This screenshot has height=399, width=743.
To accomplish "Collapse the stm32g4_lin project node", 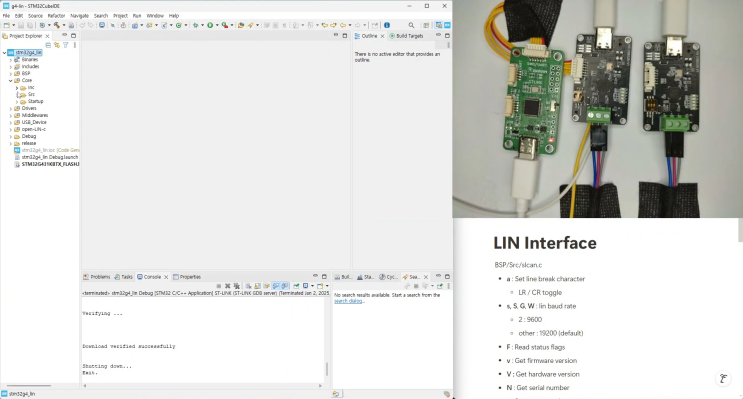I will click(x=4, y=53).
